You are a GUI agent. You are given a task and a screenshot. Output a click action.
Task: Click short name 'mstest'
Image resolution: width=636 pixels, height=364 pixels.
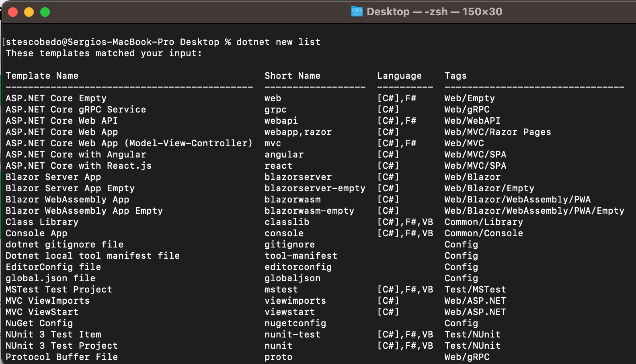click(281, 289)
